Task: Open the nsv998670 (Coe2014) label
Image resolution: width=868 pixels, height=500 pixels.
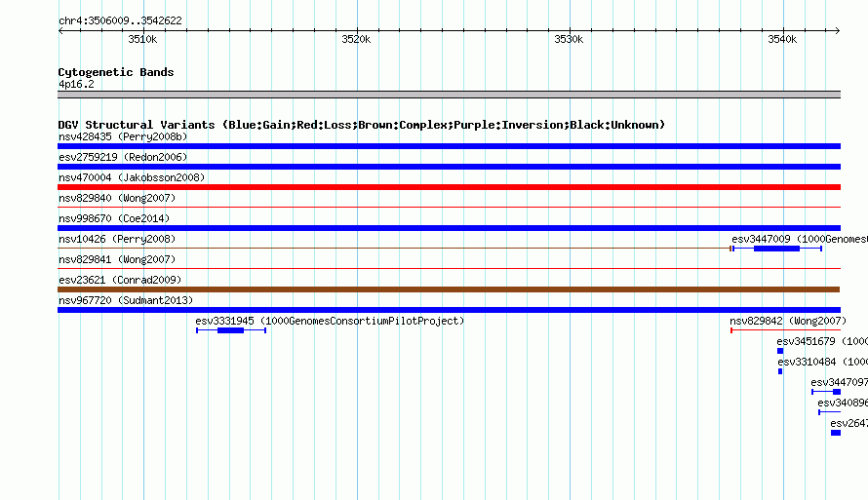Action: pos(114,218)
